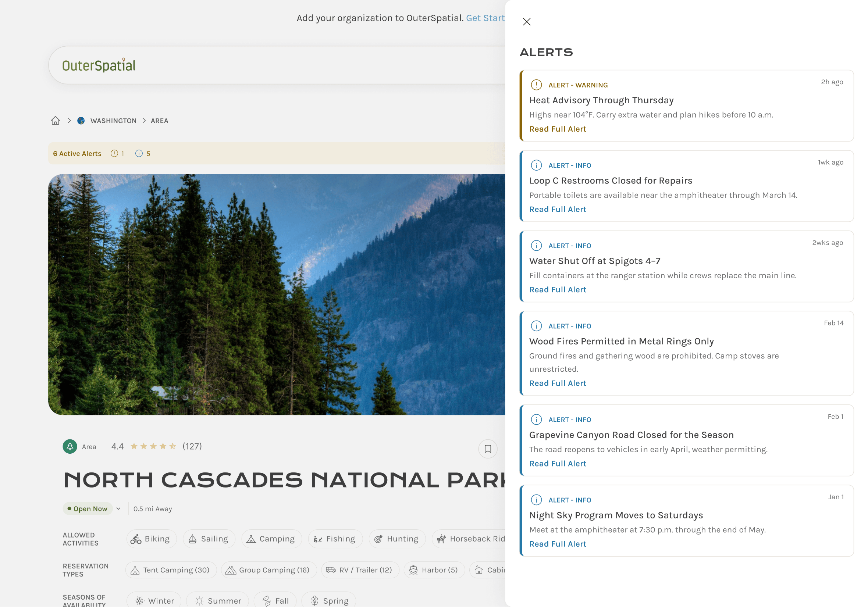Close the Alerts panel
Screen dimensions: 868x607
(x=526, y=22)
